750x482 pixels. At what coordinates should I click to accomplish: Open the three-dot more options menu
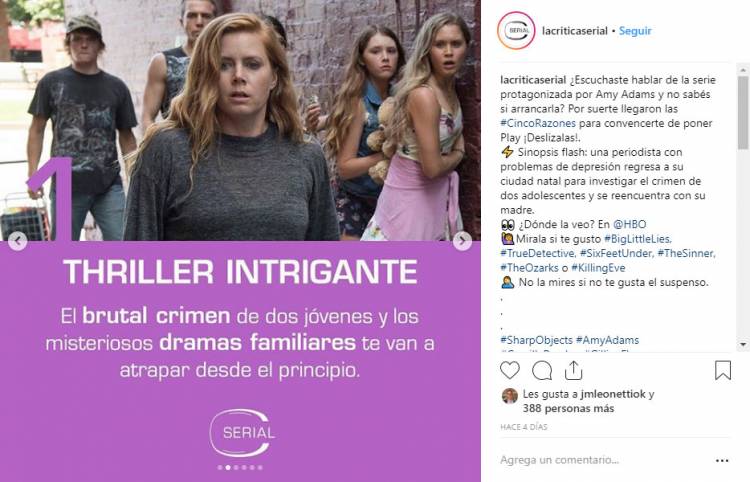[722, 460]
